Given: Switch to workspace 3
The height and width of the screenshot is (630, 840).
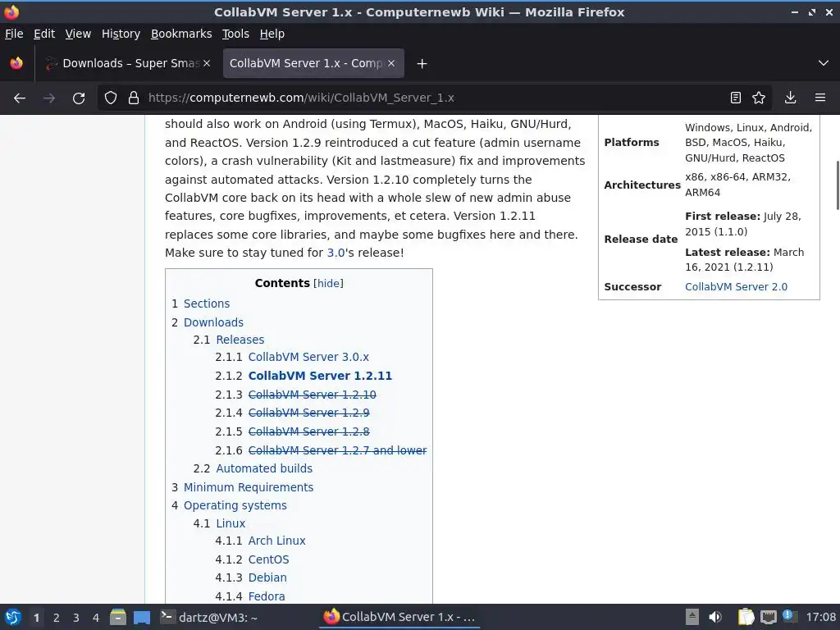Looking at the screenshot, I should 76,618.
